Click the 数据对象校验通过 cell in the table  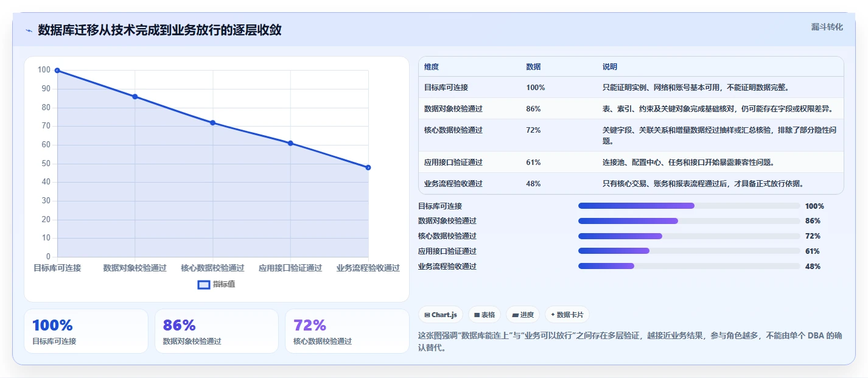click(x=453, y=109)
